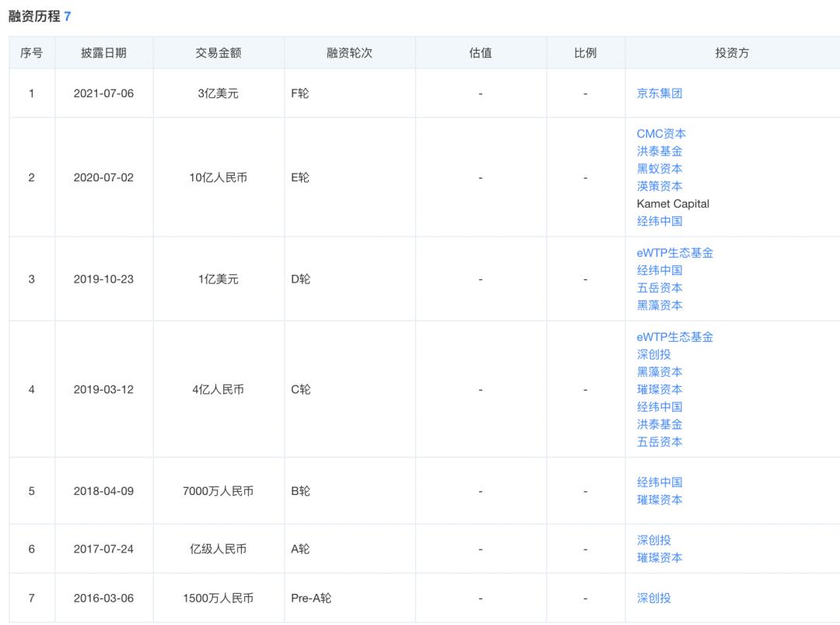Click the 披露日期 column header

coord(103,52)
